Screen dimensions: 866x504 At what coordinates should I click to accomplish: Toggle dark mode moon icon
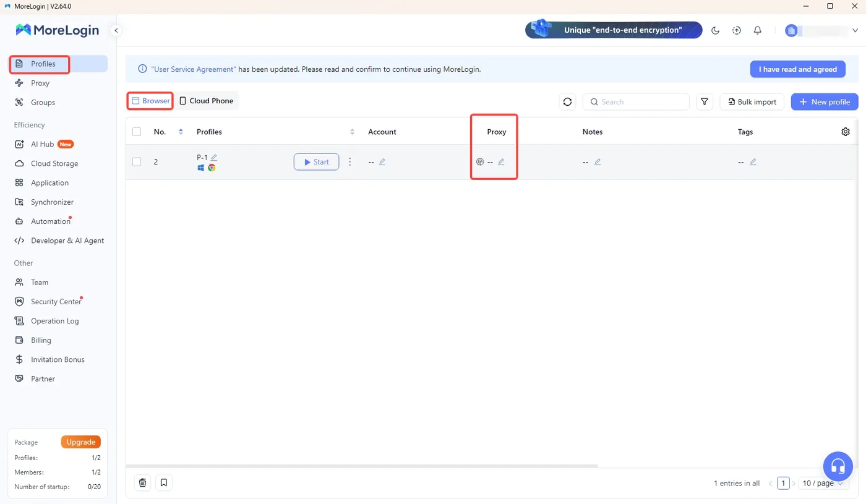(x=716, y=30)
